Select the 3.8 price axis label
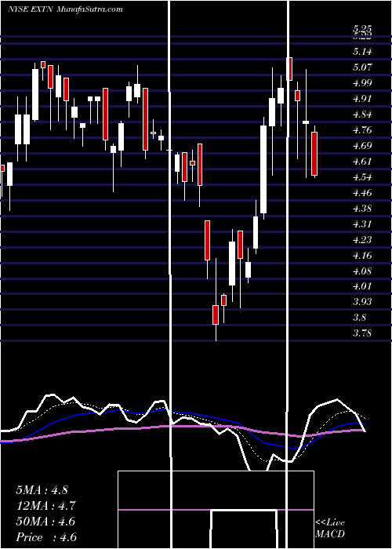The height and width of the screenshot is (549, 392). 360,318
